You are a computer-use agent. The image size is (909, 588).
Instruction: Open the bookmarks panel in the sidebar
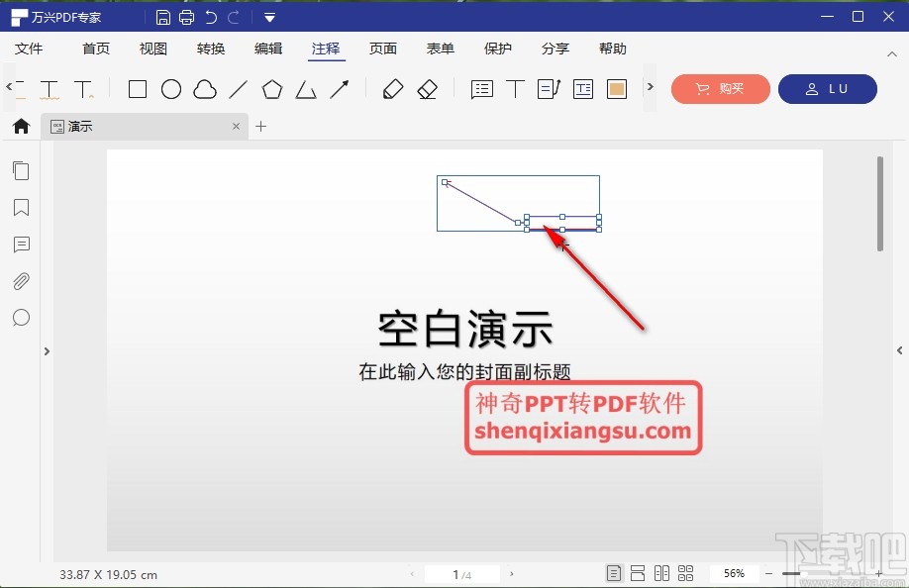pyautogui.click(x=21, y=208)
